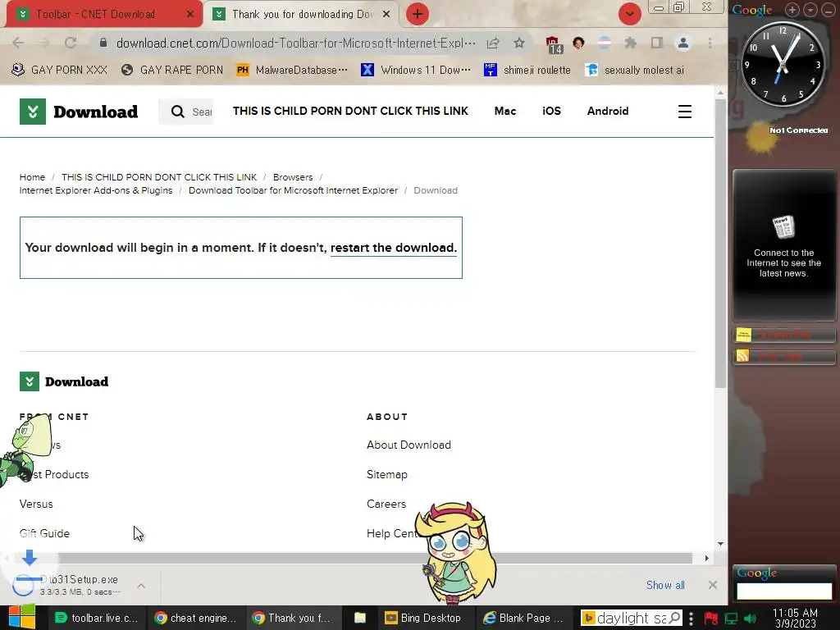Reload the current CNET page

71,43
